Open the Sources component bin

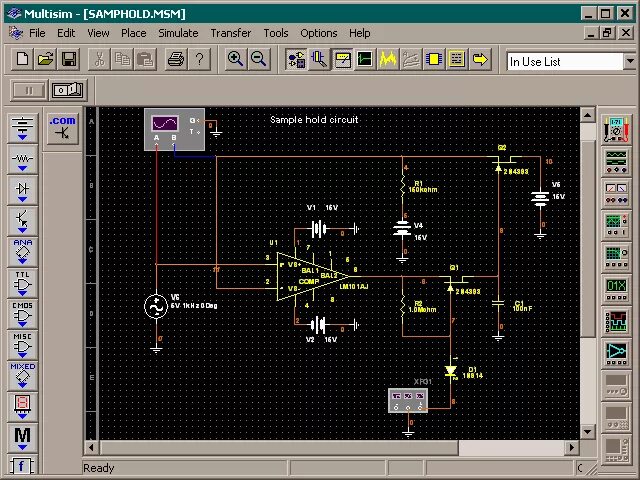click(x=22, y=128)
